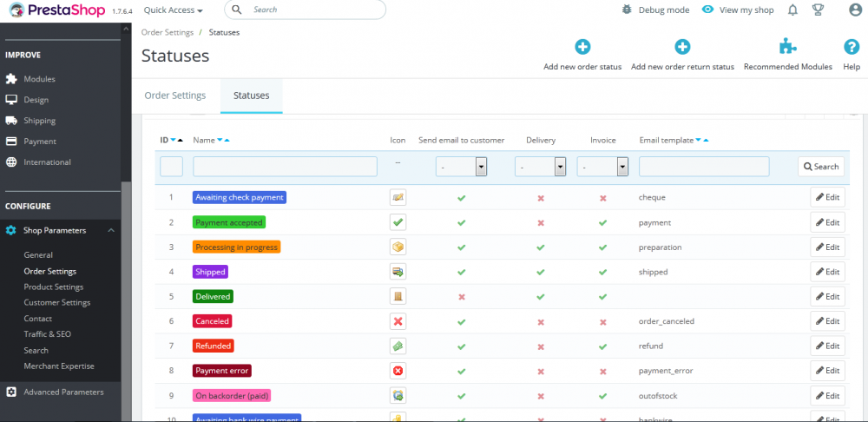The image size is (868, 422).
Task: Click the PrestaShop logo
Action: (x=57, y=10)
